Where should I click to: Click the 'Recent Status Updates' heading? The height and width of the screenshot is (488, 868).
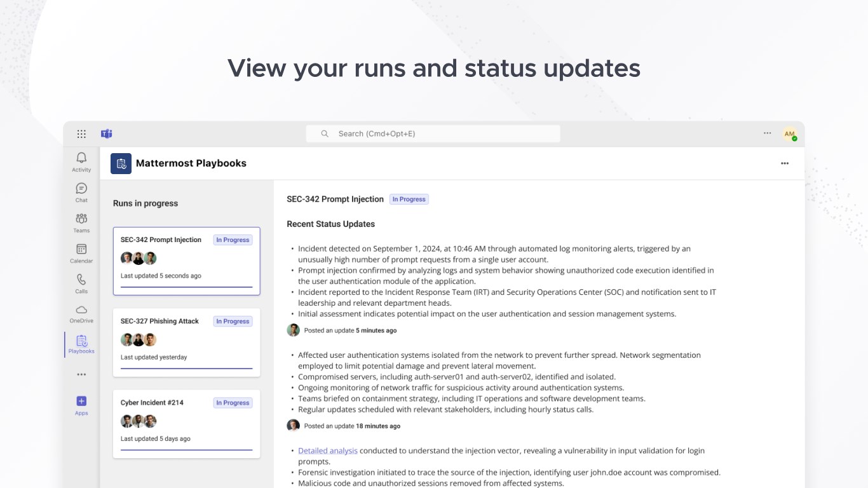point(330,224)
